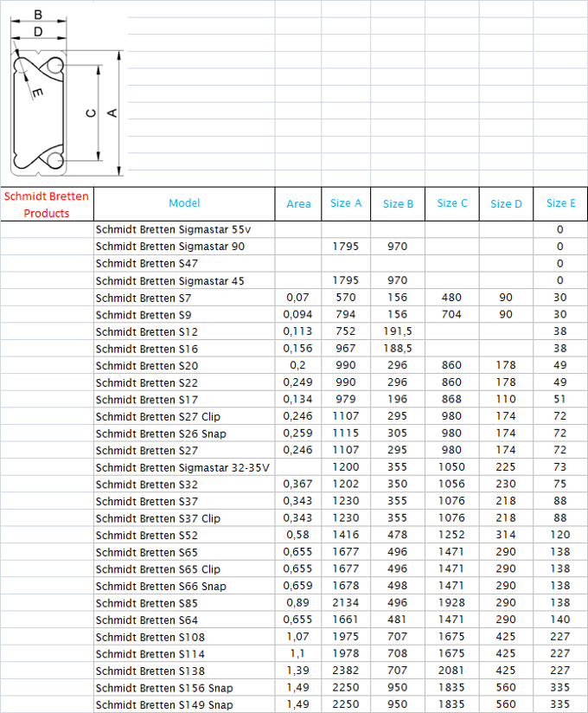Select the 'Size D' column header
This screenshot has height=713, width=588.
coord(506,204)
